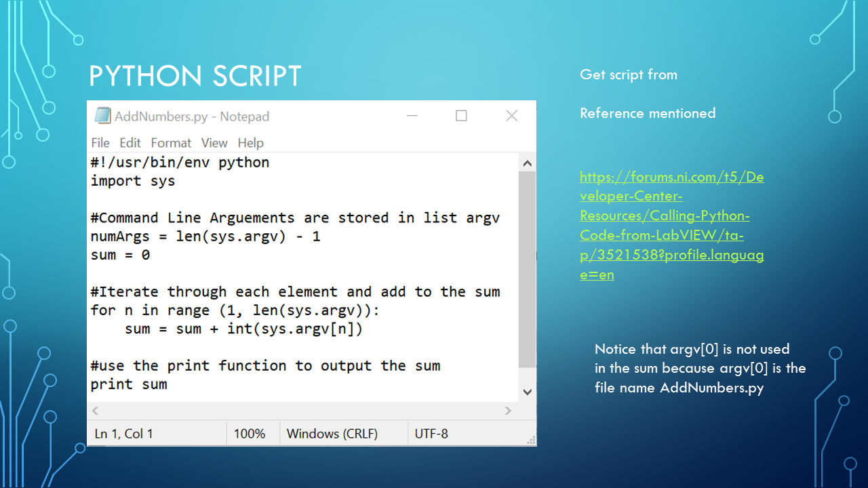Open the Format menu in Notepad

click(x=171, y=143)
